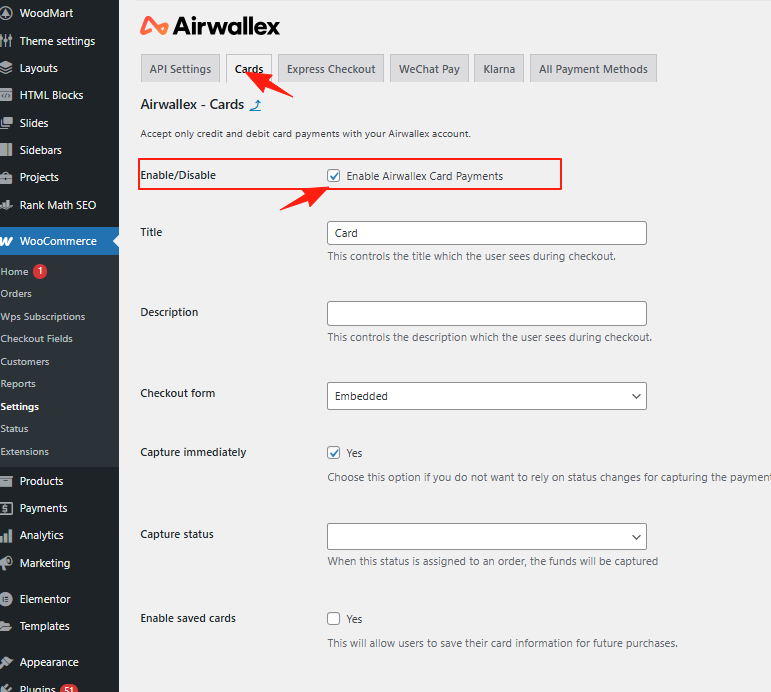Click the arrow link beside Airwallex - Cards

[x=256, y=105]
